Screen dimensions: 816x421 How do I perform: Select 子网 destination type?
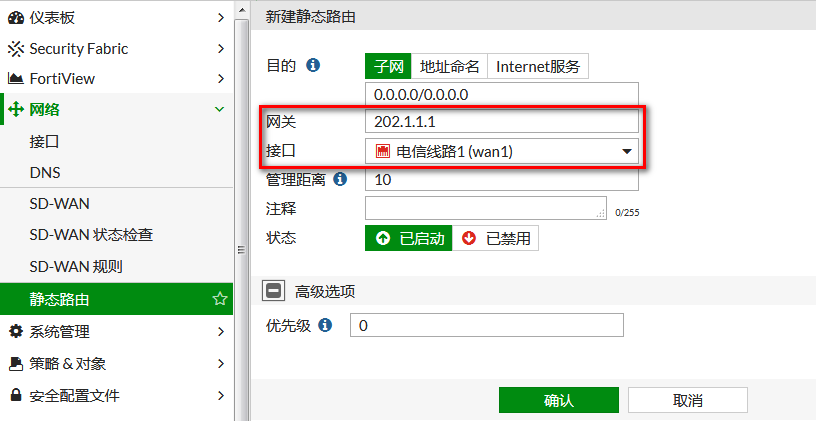coord(388,67)
